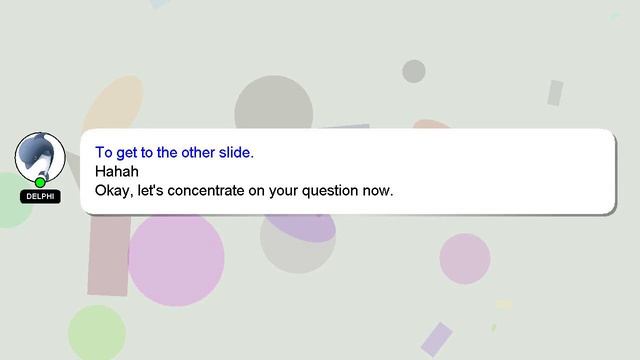Click the 'Okay, let's concentrate' message line
This screenshot has height=360, width=640.
tap(244, 190)
